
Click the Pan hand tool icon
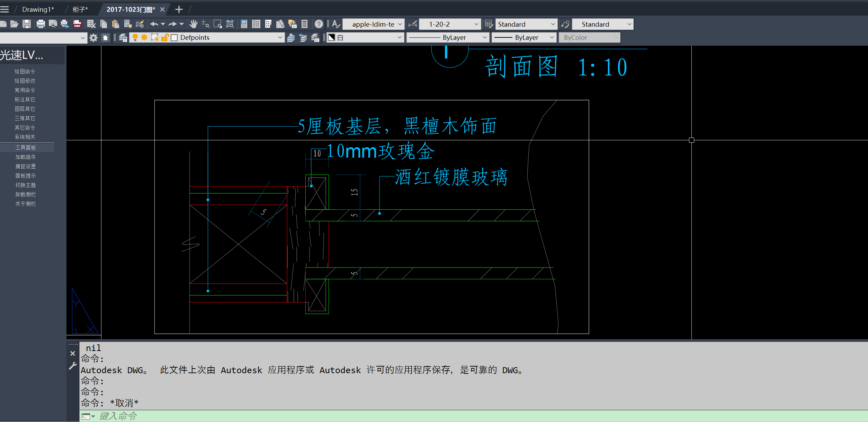tap(194, 24)
